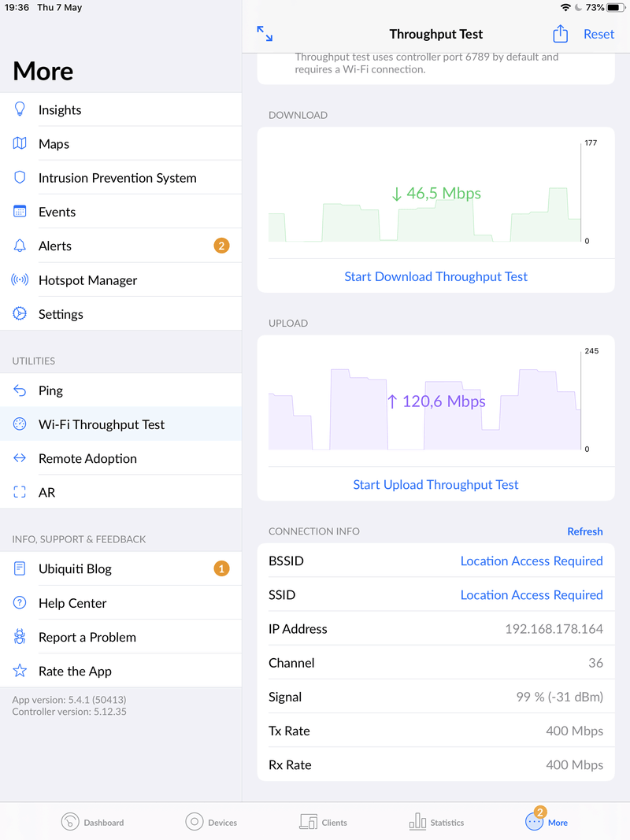The height and width of the screenshot is (840, 630).
Task: Tap the Ping return-arrow icon
Action: (x=20, y=390)
